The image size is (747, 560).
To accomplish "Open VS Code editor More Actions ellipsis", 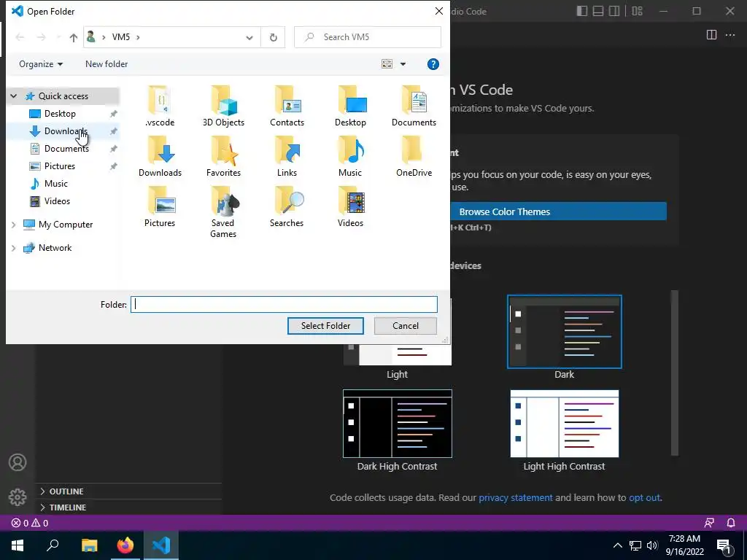I will 730,35.
